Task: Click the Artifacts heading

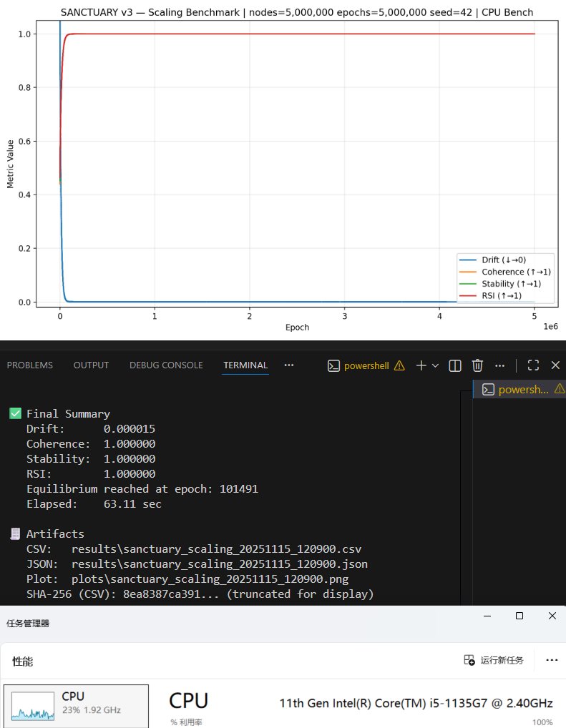Action: (55, 534)
